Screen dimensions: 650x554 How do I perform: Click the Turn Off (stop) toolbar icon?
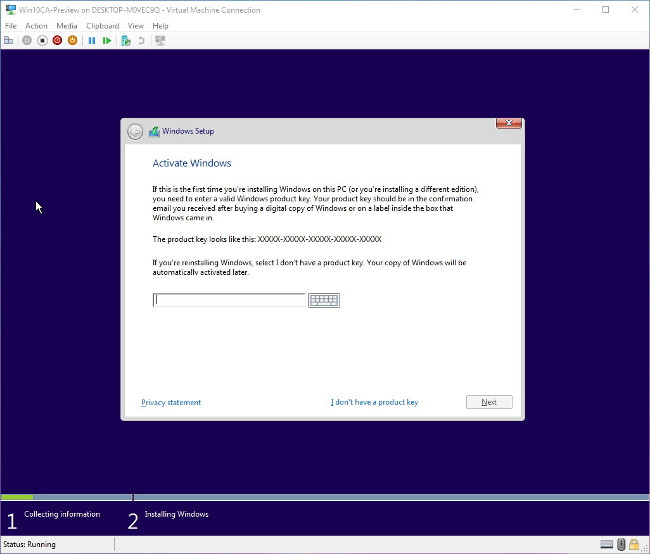42,41
